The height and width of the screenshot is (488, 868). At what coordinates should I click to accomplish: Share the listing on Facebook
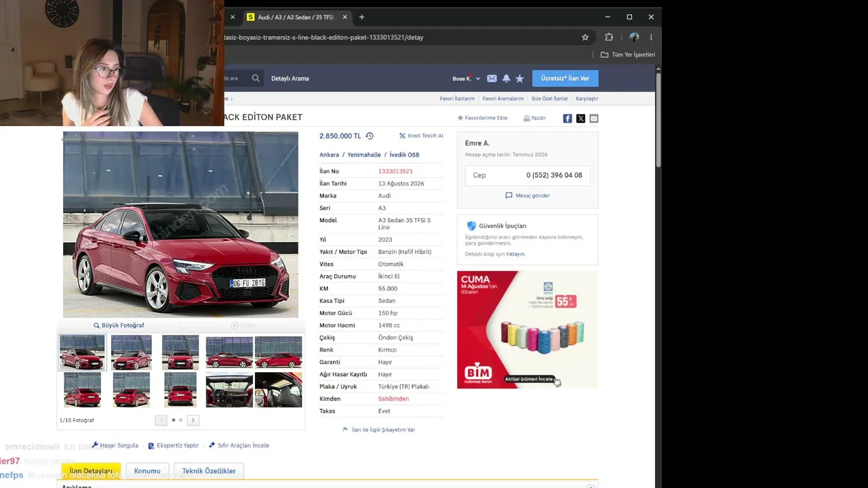click(568, 119)
